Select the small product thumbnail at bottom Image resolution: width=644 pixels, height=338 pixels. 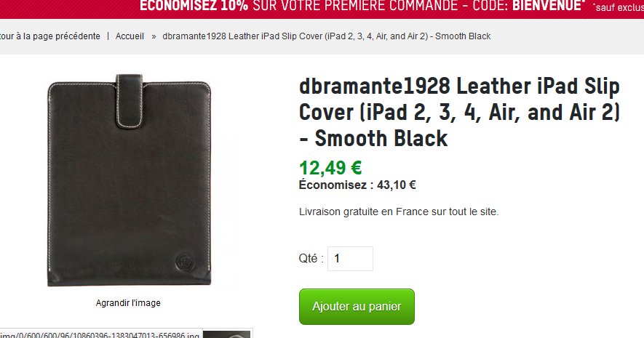(x=227, y=334)
